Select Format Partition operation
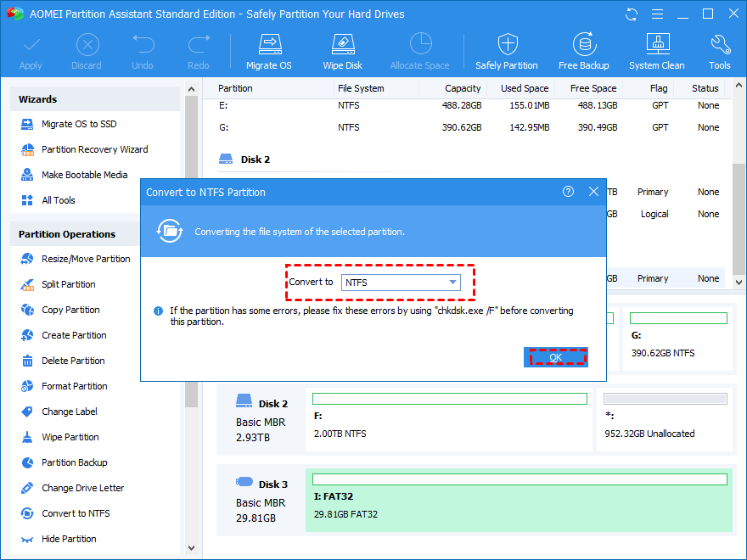Screen dimensions: 747x560 [65, 386]
